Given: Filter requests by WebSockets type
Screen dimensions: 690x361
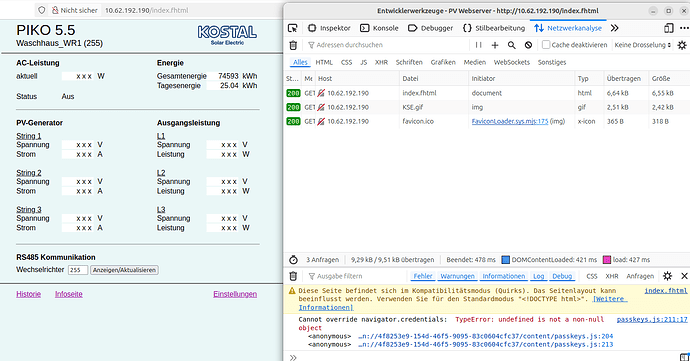Looking at the screenshot, I should tap(512, 63).
